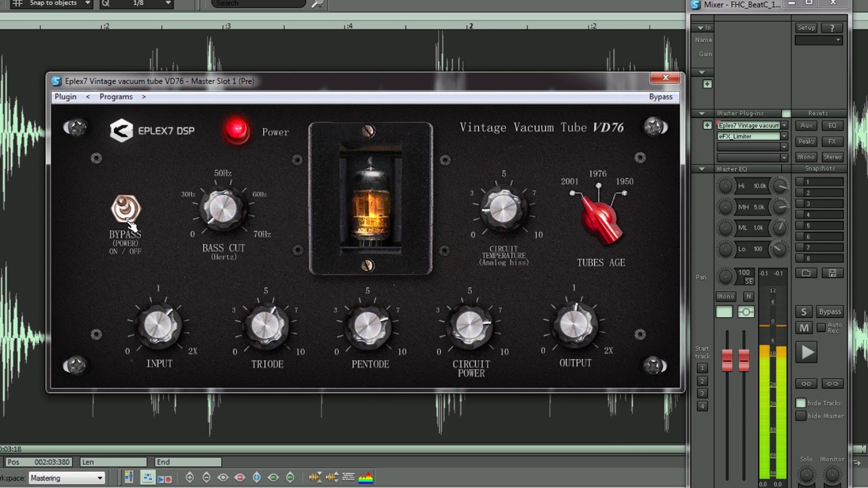Open the Programs menu
Image resolution: width=868 pixels, height=488 pixels.
click(x=116, y=97)
